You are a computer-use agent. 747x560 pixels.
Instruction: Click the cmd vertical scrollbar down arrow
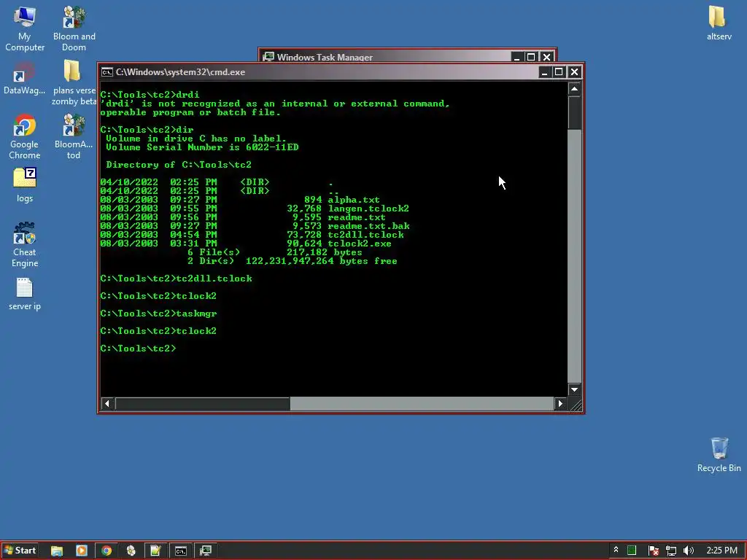click(x=575, y=389)
